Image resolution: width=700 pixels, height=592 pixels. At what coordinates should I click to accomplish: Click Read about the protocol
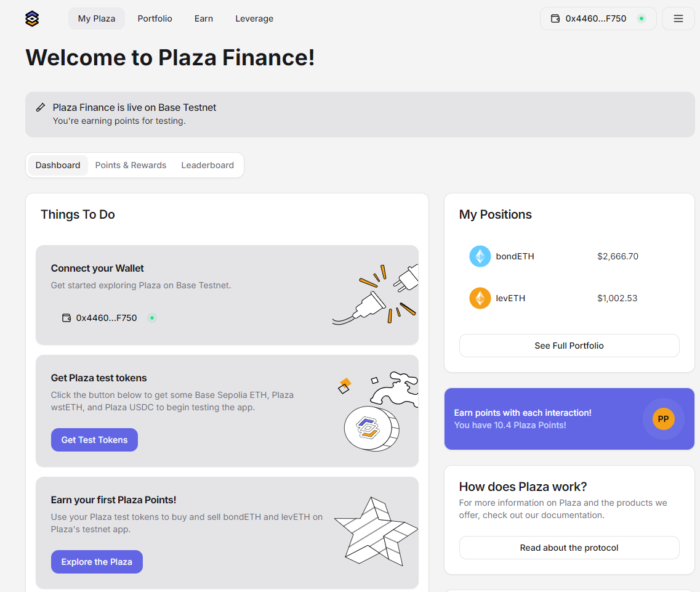[569, 548]
